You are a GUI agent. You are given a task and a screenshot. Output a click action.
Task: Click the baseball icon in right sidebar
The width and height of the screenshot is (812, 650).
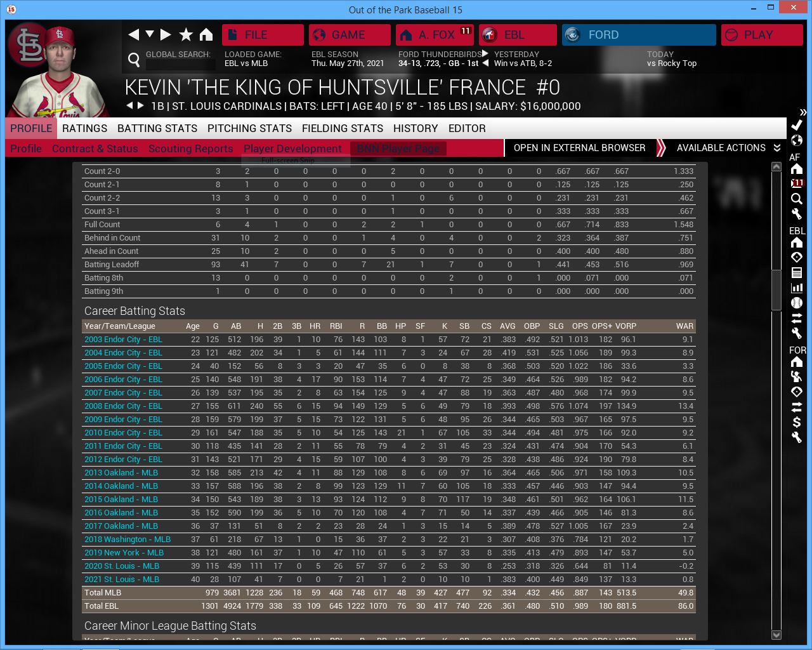[x=797, y=303]
